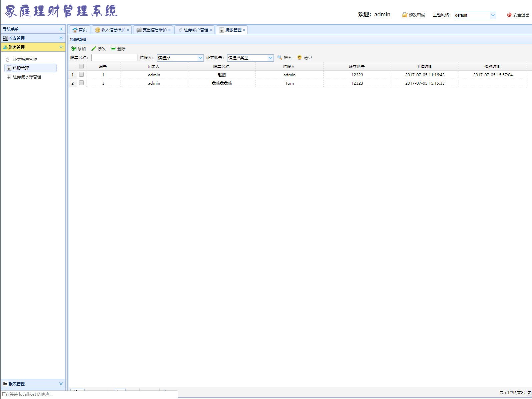Image resolution: width=532 pixels, height=399 pixels.
Task: Click 安全退出 to log out safely
Action: click(x=518, y=15)
